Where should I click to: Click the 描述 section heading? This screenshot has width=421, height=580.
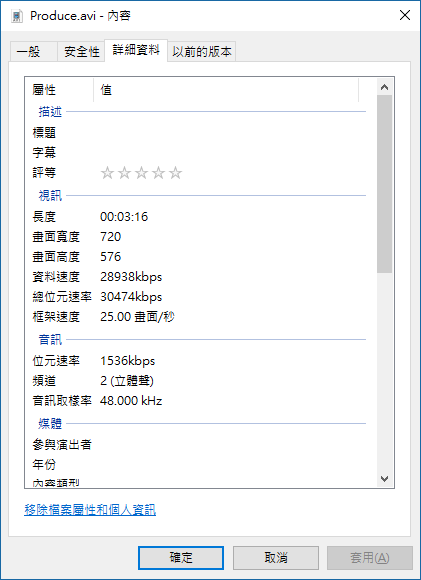(50, 111)
